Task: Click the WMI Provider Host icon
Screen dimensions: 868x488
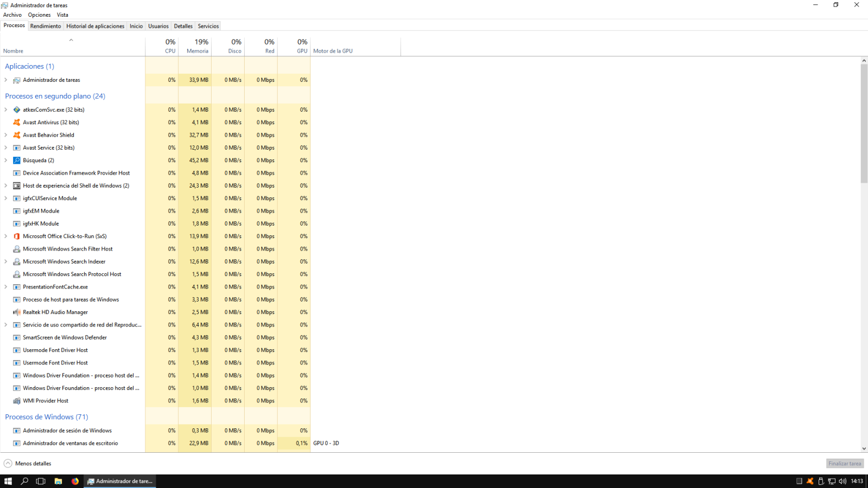Action: tap(17, 401)
